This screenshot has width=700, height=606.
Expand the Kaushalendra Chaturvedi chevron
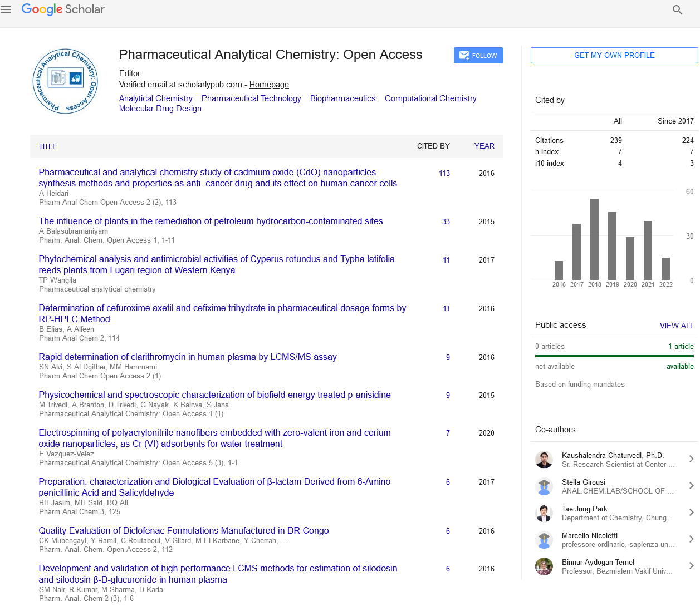coord(691,459)
